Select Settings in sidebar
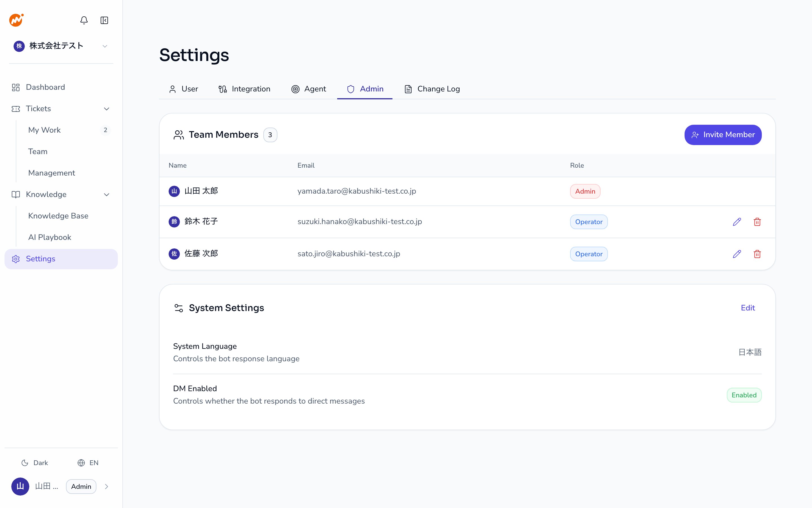The height and width of the screenshot is (508, 812). tap(61, 259)
